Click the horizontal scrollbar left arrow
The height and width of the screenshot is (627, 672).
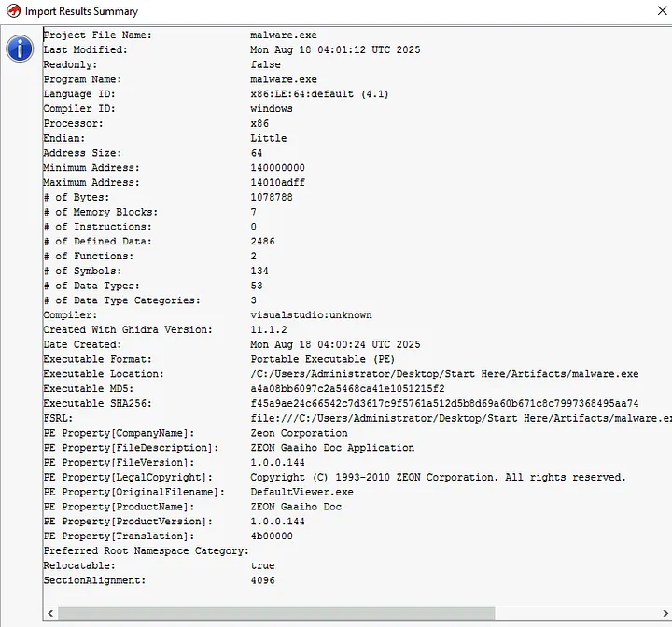point(50,613)
